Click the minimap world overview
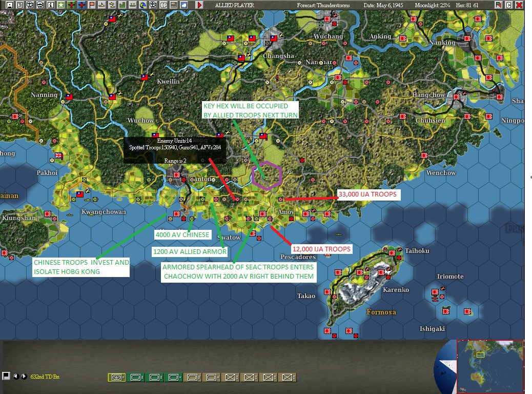The image size is (532, 394). pos(490,366)
